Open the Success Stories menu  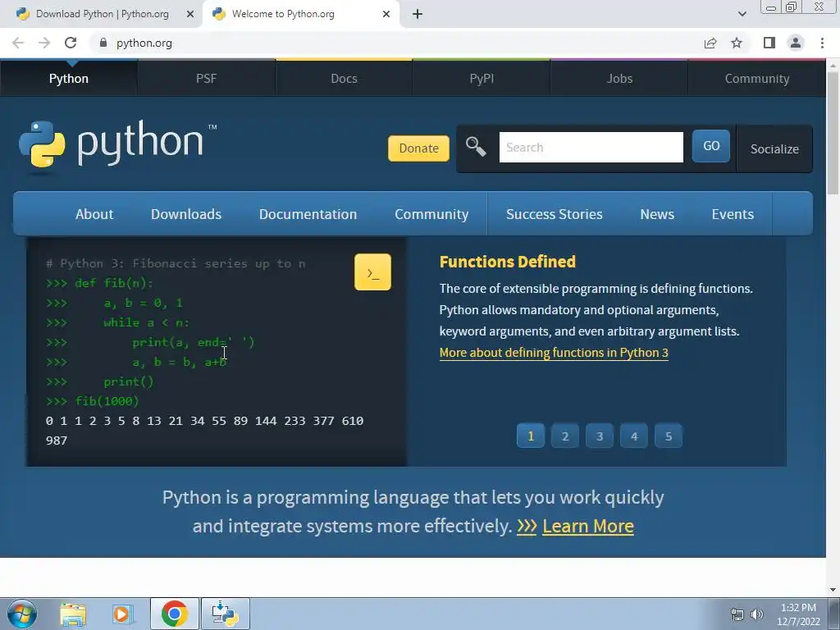point(554,214)
